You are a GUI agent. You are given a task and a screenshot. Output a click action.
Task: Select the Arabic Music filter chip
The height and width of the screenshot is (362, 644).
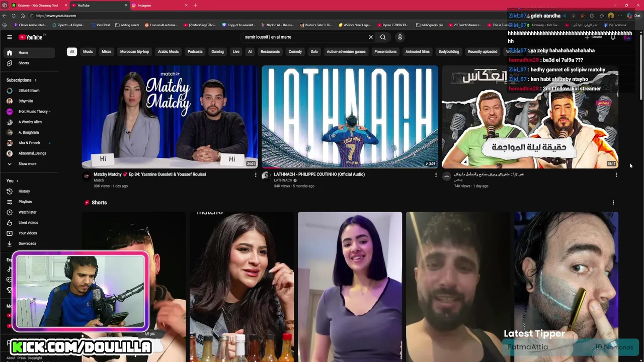(x=168, y=51)
